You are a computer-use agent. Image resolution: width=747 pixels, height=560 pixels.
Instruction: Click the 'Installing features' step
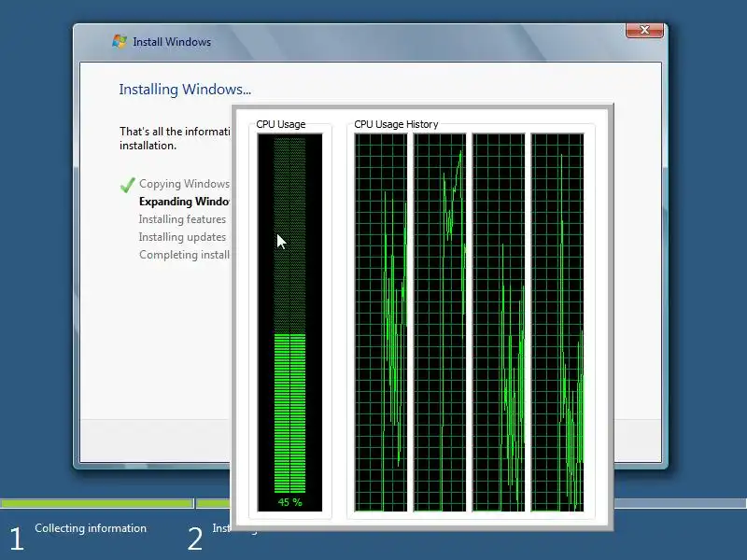pos(182,219)
